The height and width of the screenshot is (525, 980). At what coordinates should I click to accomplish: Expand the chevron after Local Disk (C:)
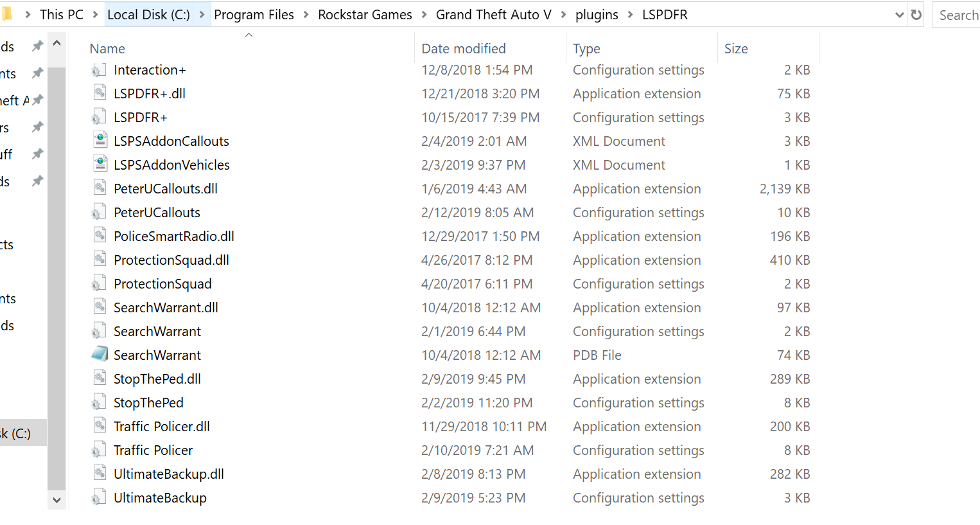pos(202,15)
